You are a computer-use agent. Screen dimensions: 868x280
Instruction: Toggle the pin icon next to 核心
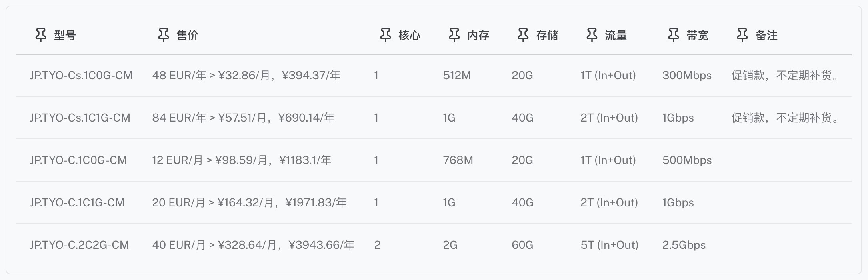(x=385, y=35)
